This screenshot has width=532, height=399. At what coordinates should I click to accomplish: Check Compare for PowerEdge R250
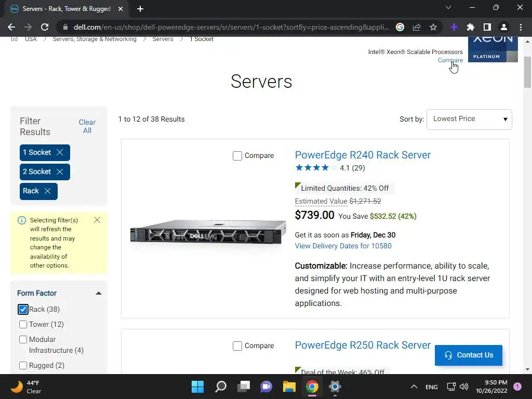[x=237, y=345]
